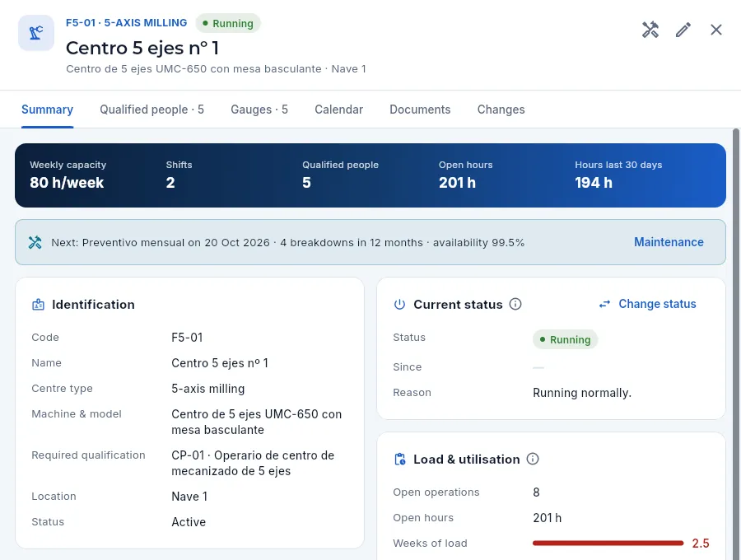This screenshot has width=741, height=560.
Task: Open the Gauges tab
Action: click(259, 110)
